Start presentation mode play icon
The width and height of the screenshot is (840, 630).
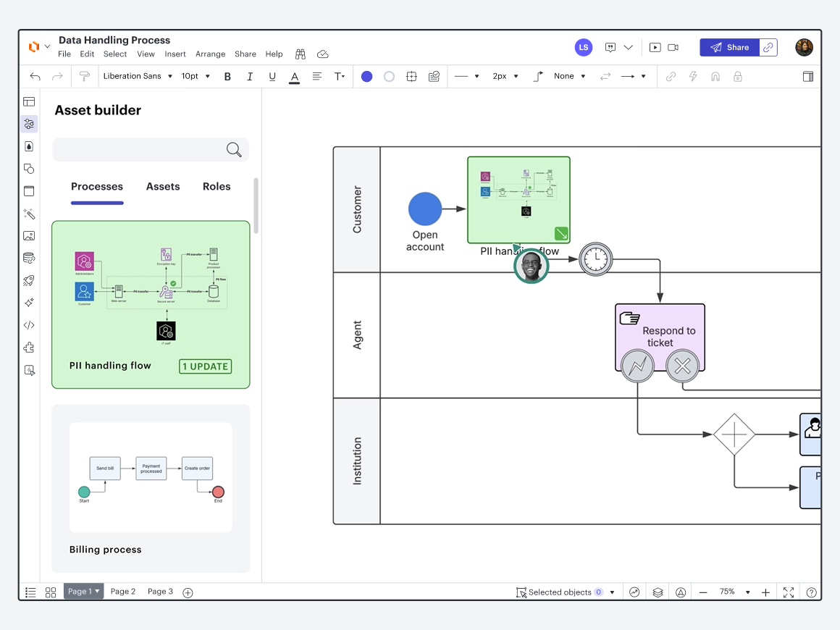[655, 47]
